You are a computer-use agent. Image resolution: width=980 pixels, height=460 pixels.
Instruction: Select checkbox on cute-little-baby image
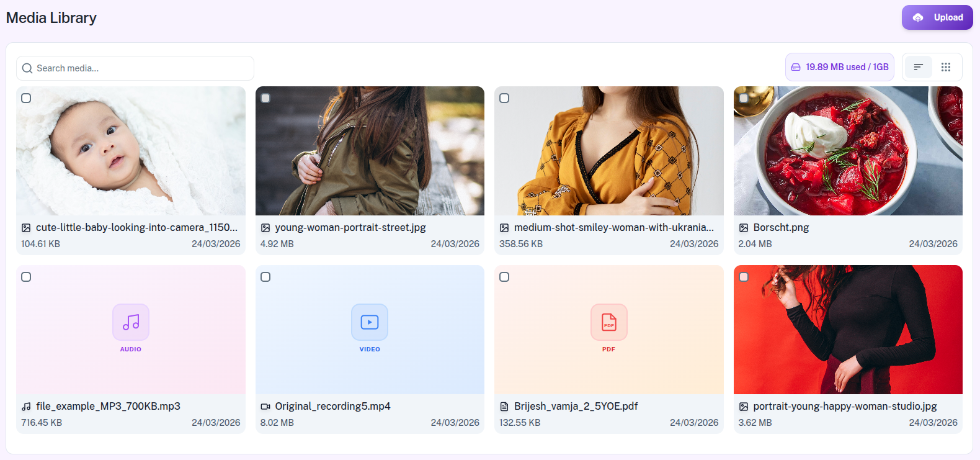(26, 98)
